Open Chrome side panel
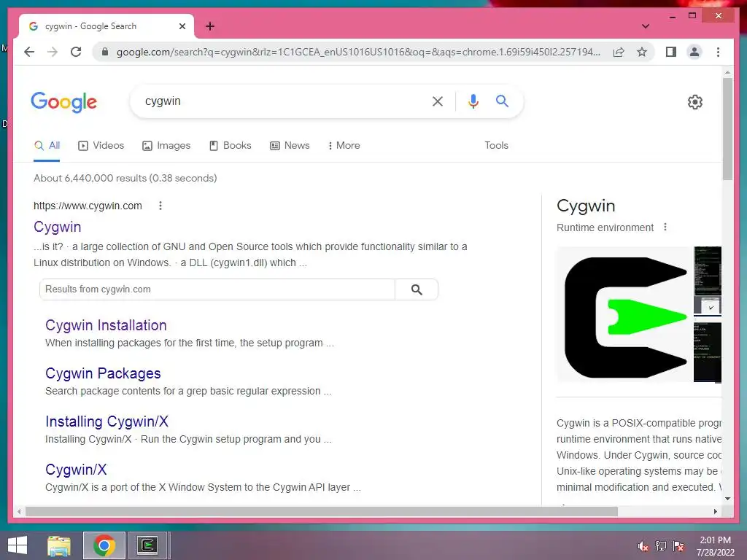 click(671, 52)
